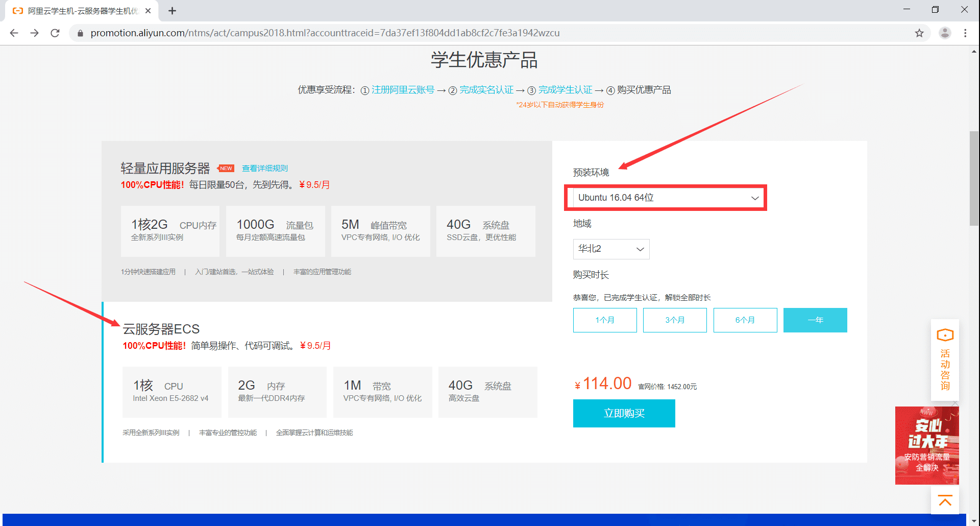980x526 pixels.
Task: Go forward with the browser forward arrow
Action: [34, 33]
